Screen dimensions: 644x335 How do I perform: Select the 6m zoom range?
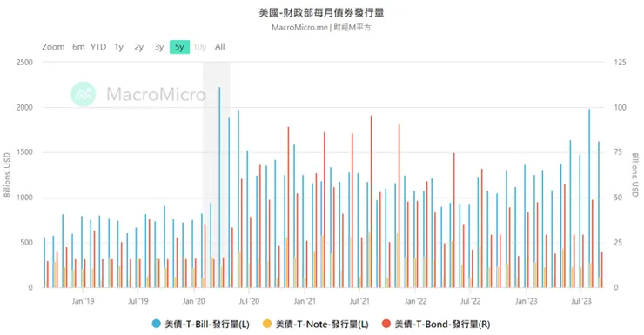coord(78,47)
